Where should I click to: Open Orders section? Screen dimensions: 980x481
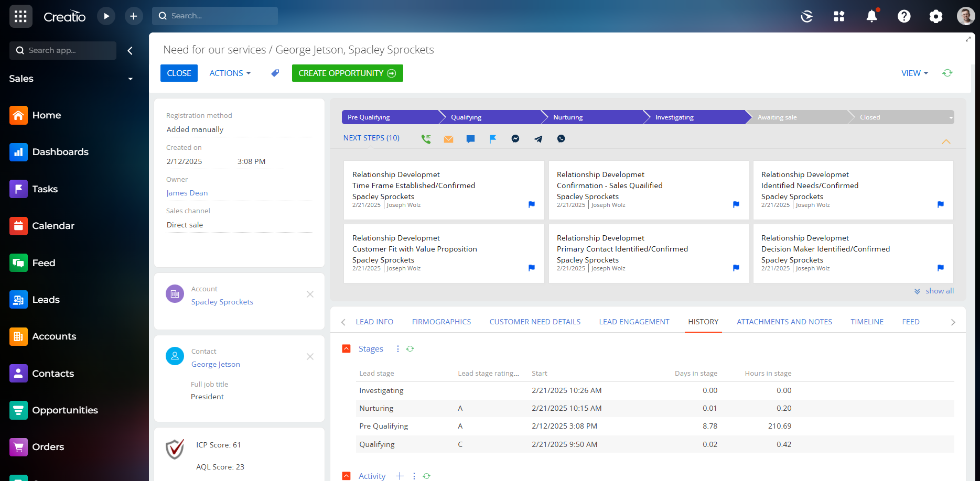(37, 447)
